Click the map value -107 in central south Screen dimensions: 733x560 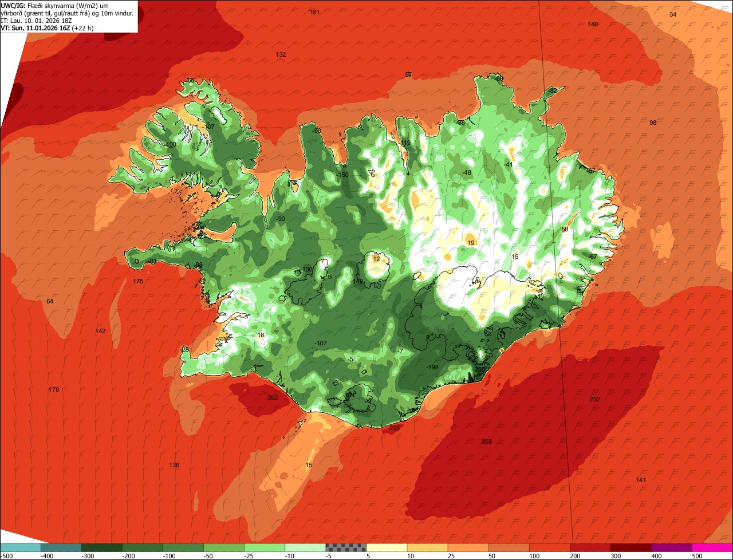pyautogui.click(x=321, y=343)
